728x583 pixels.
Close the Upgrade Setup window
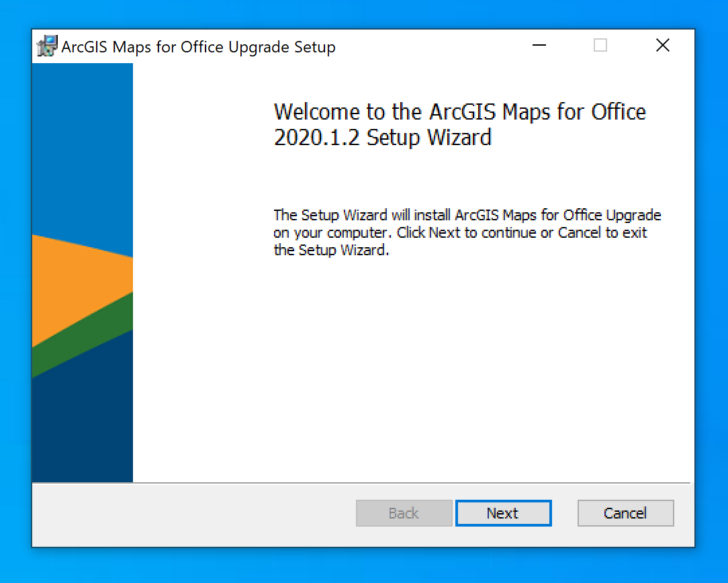coord(662,46)
